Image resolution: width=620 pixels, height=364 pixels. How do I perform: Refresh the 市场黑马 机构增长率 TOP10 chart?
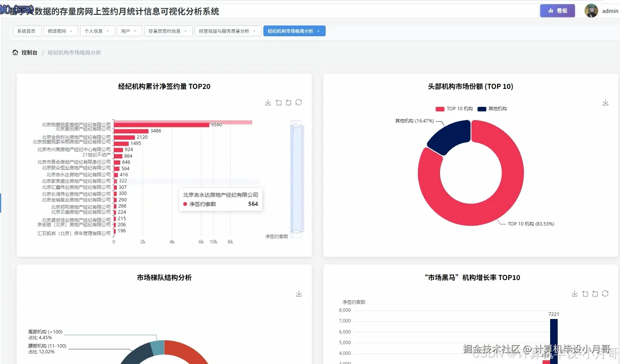click(605, 293)
